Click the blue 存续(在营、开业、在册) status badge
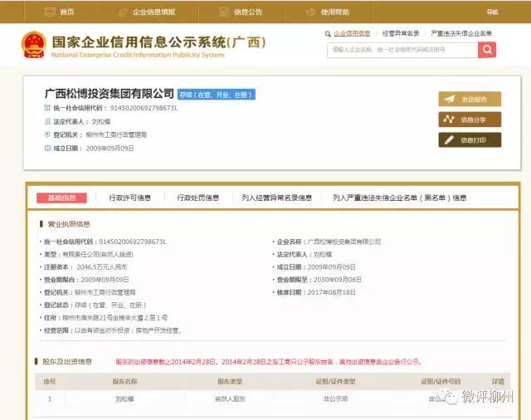 pos(217,95)
